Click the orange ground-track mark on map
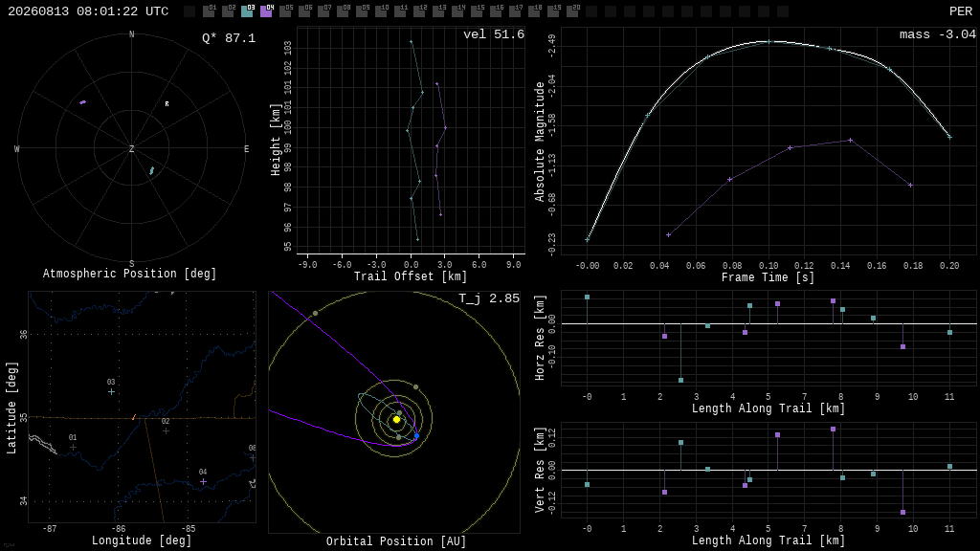This screenshot has width=980, height=551. 134,417
